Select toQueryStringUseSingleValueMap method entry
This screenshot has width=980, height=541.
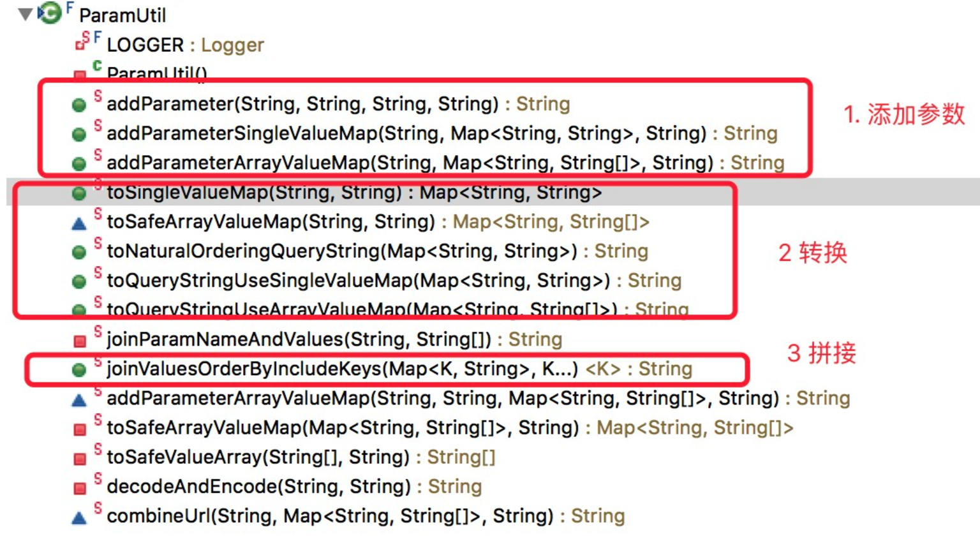click(394, 281)
